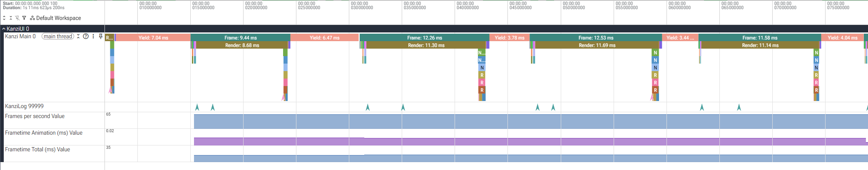Select the Yield: 3.78 ms slice

pyautogui.click(x=510, y=37)
